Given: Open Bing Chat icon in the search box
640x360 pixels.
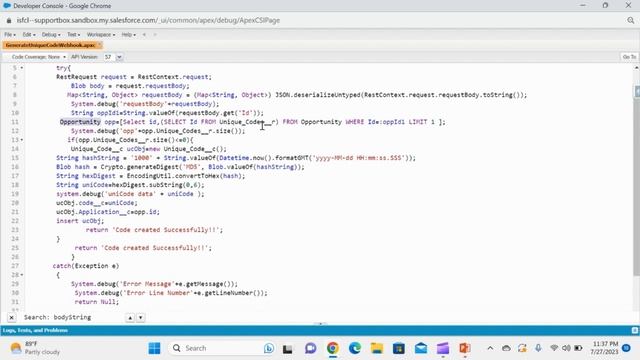Looking at the screenshot, I should coord(269,348).
